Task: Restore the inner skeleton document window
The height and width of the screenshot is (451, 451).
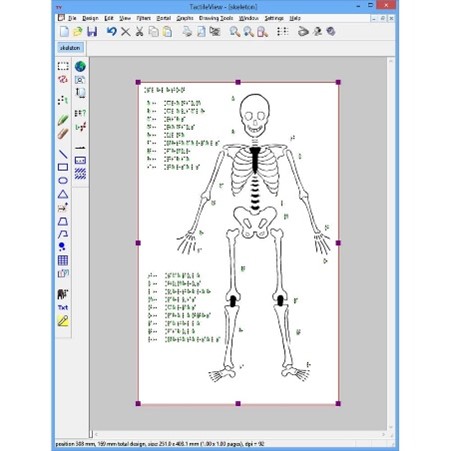Action: [383, 19]
